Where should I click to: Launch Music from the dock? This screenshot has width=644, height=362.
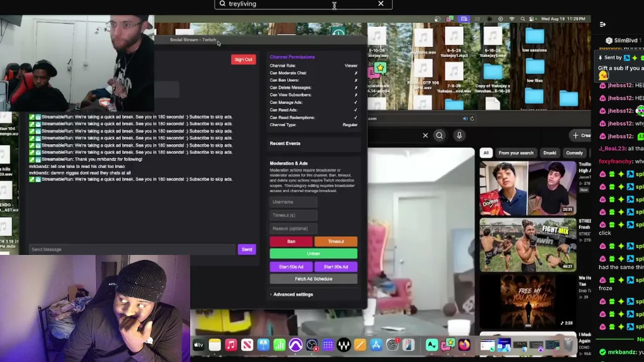[231, 345]
